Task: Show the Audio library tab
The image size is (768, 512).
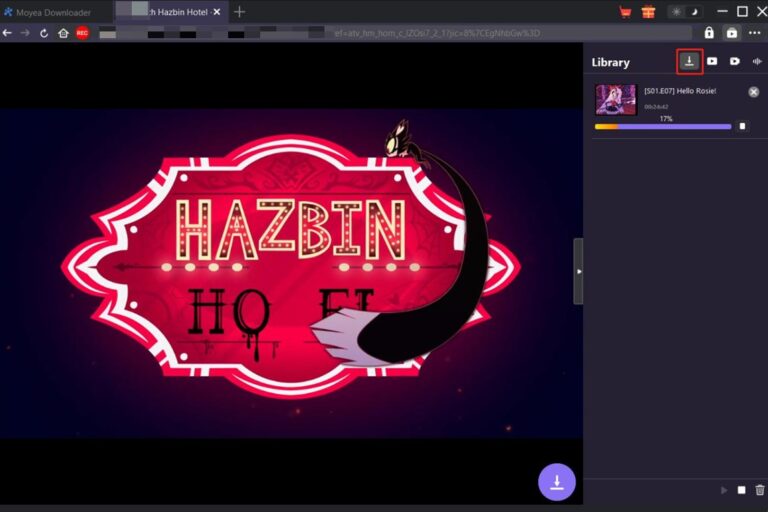Action: click(757, 61)
